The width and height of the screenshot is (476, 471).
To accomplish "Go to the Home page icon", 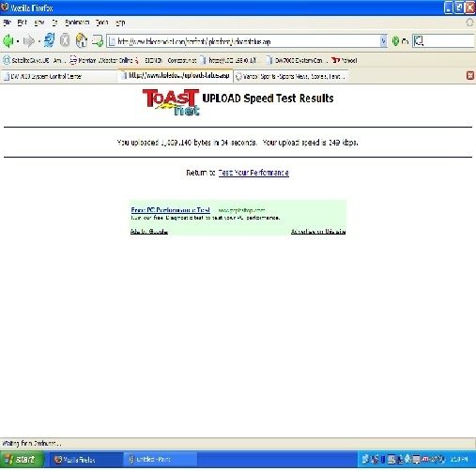I will tap(82, 40).
